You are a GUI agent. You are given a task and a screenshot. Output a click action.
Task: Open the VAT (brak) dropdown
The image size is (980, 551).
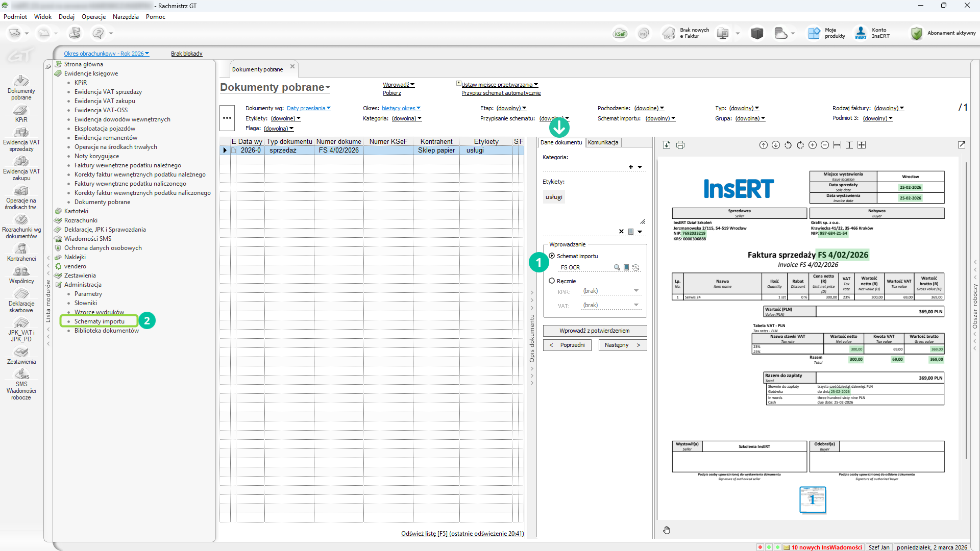(x=636, y=305)
